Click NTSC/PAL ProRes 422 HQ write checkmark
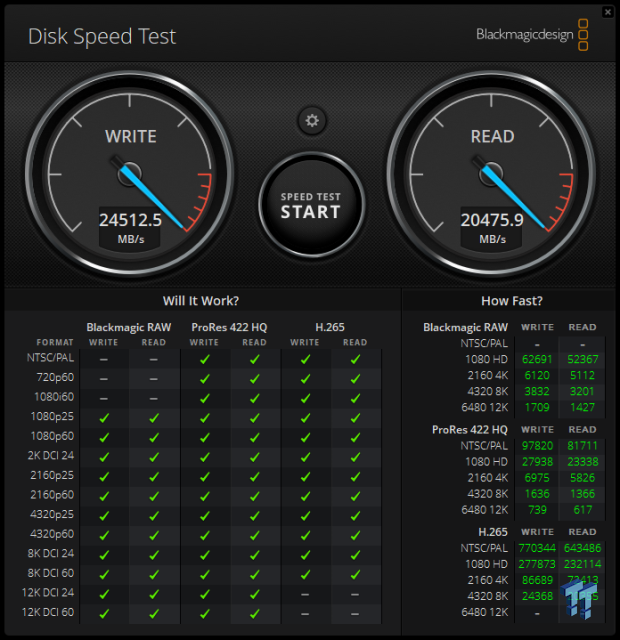The image size is (620, 640). (x=204, y=359)
